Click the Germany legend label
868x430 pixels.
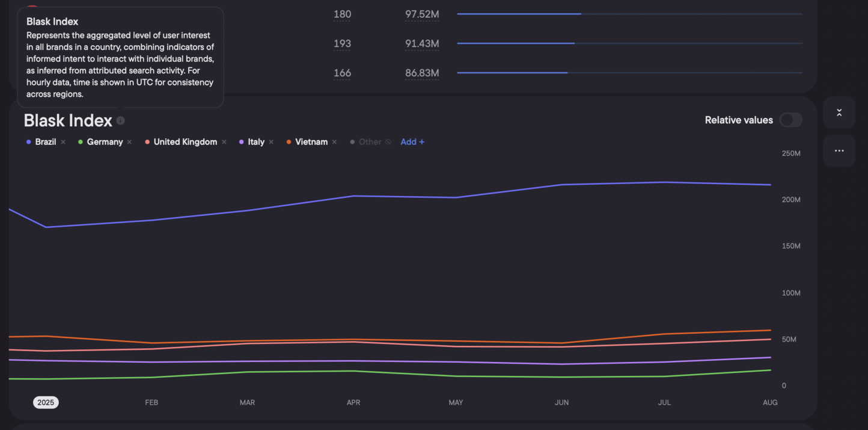[105, 142]
